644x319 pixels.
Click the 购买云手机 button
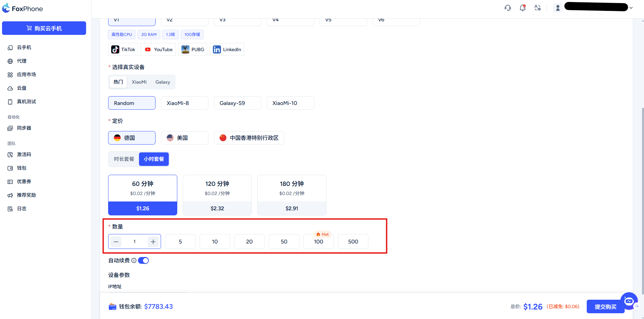point(44,28)
